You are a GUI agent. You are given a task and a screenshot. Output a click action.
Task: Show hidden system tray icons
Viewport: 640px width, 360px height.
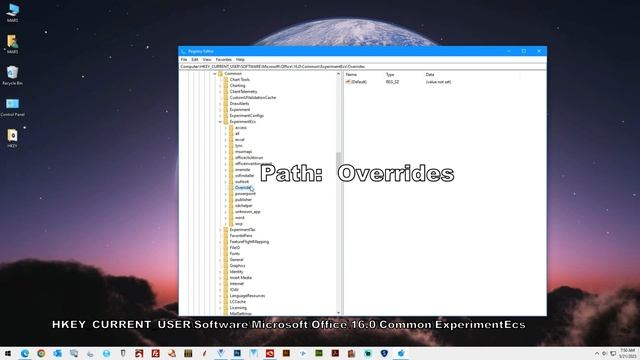[597, 353]
